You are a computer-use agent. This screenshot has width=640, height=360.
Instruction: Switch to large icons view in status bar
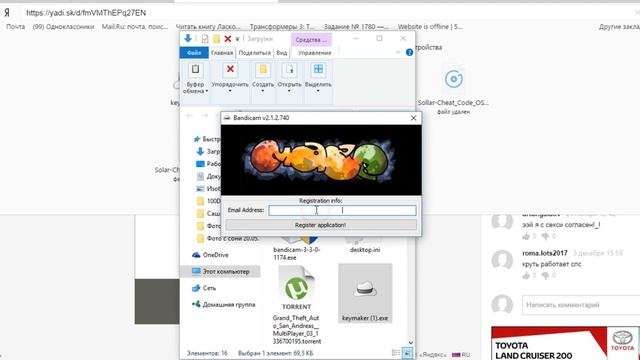tap(407, 353)
